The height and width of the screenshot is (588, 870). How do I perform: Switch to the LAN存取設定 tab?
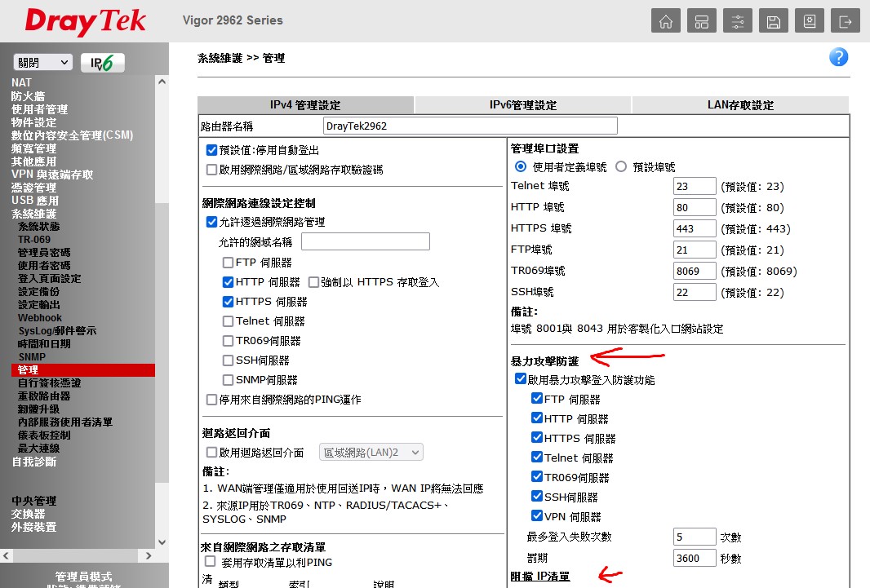(x=739, y=105)
